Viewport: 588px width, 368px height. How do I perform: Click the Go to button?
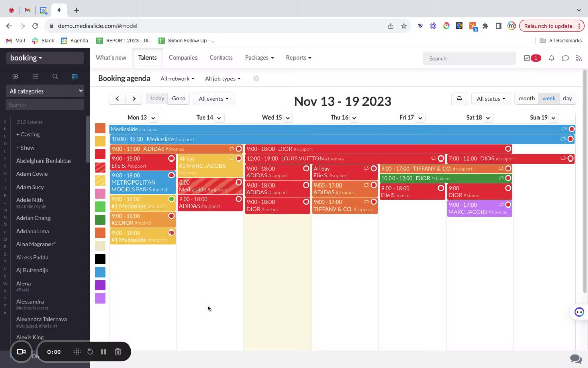click(179, 98)
